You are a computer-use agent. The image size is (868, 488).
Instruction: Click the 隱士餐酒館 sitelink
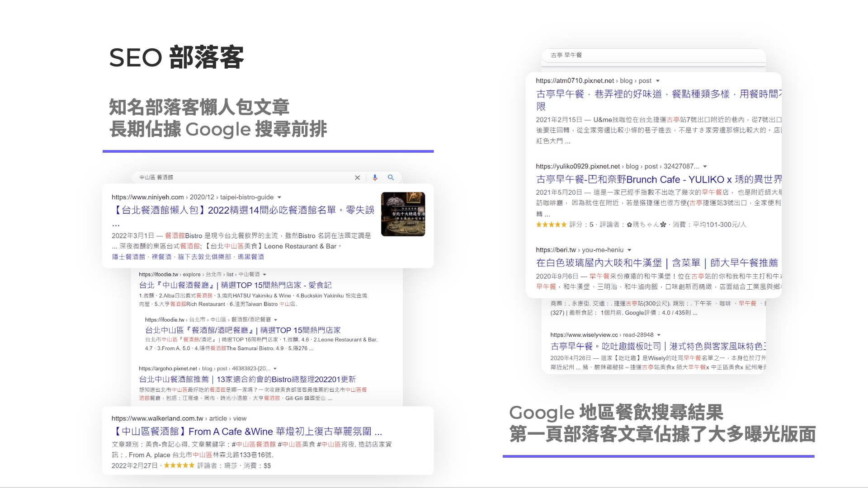[x=128, y=257]
